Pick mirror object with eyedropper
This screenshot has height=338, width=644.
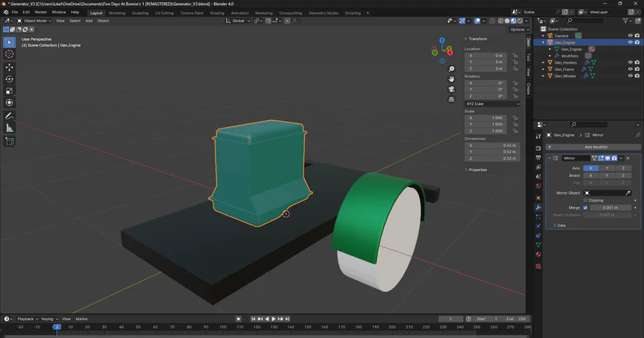click(628, 193)
